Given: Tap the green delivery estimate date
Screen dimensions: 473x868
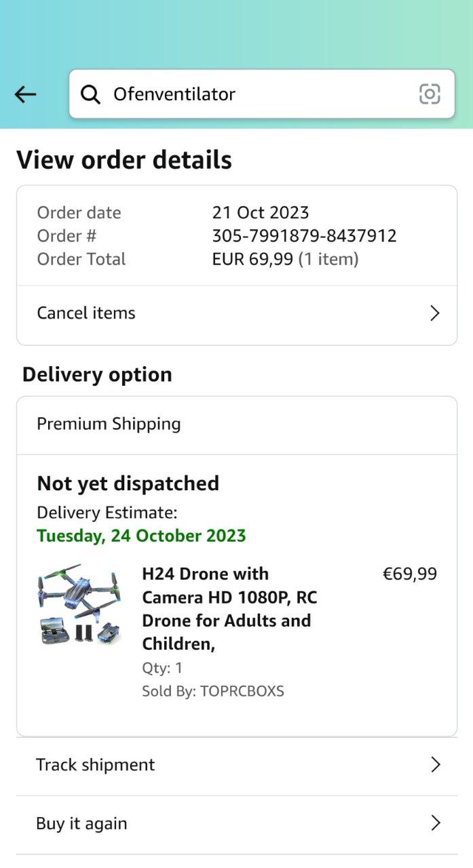Looking at the screenshot, I should tap(141, 536).
